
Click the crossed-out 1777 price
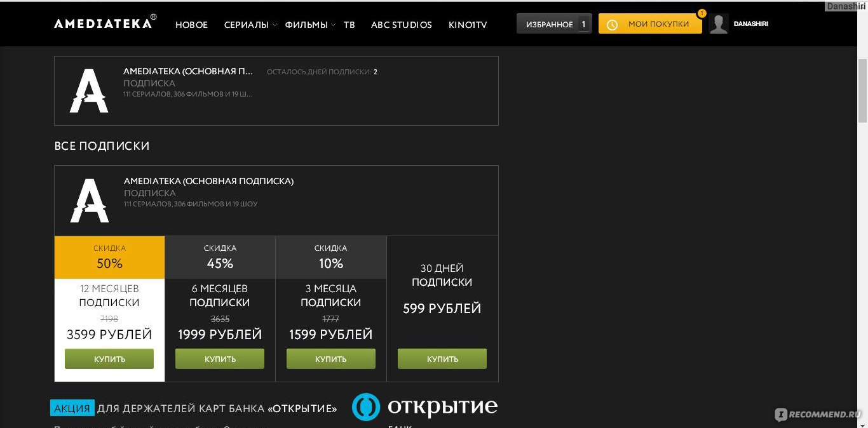click(331, 319)
